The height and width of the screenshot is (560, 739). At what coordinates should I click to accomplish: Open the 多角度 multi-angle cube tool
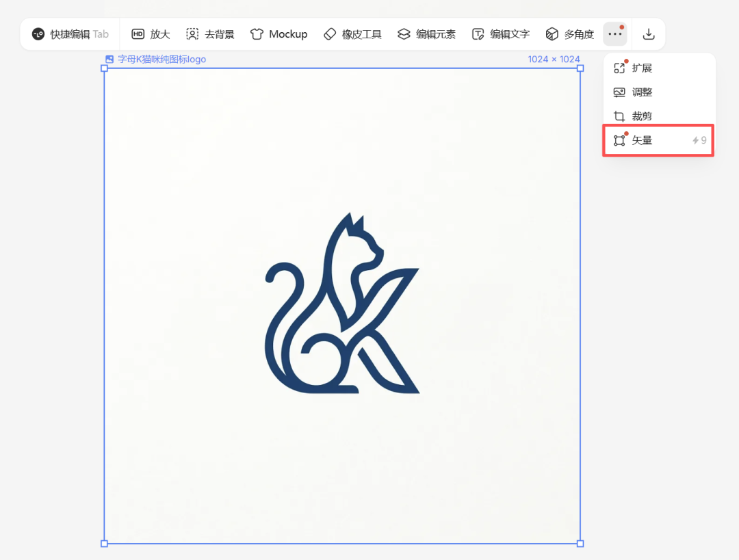click(x=569, y=34)
